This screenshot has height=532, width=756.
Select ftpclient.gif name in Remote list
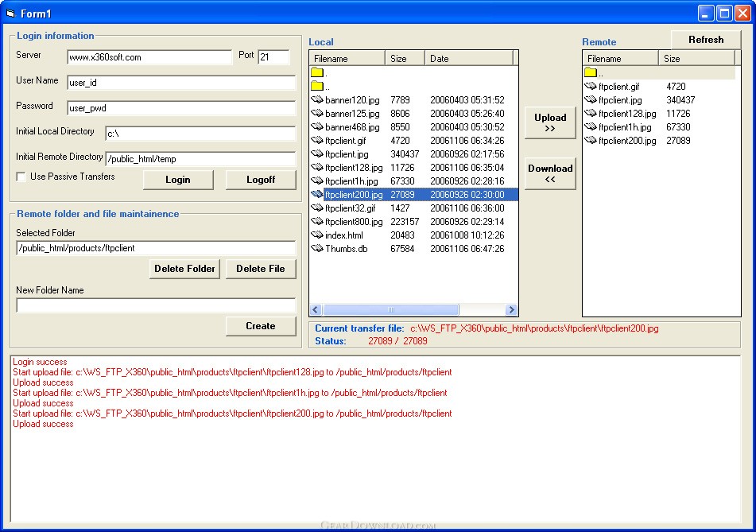point(619,87)
